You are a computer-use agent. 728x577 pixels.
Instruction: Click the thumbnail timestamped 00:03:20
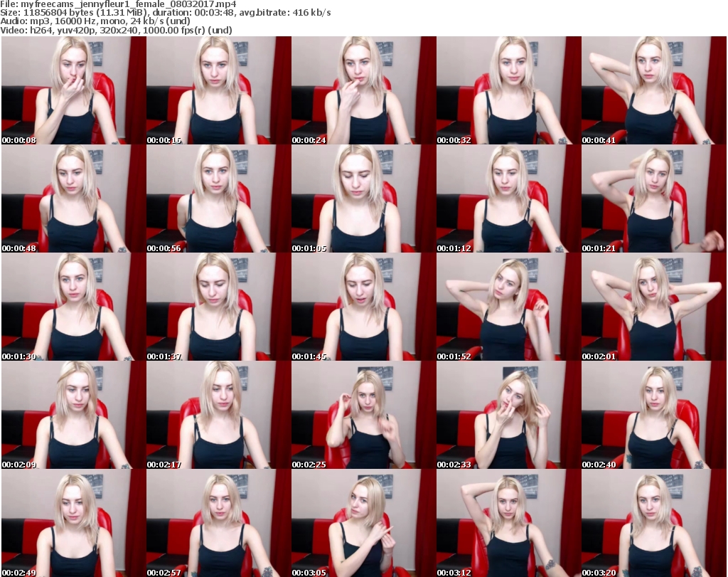(x=654, y=523)
